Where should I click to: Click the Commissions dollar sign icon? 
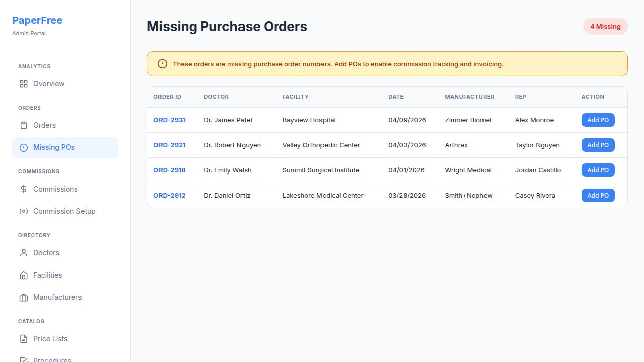[x=24, y=189]
